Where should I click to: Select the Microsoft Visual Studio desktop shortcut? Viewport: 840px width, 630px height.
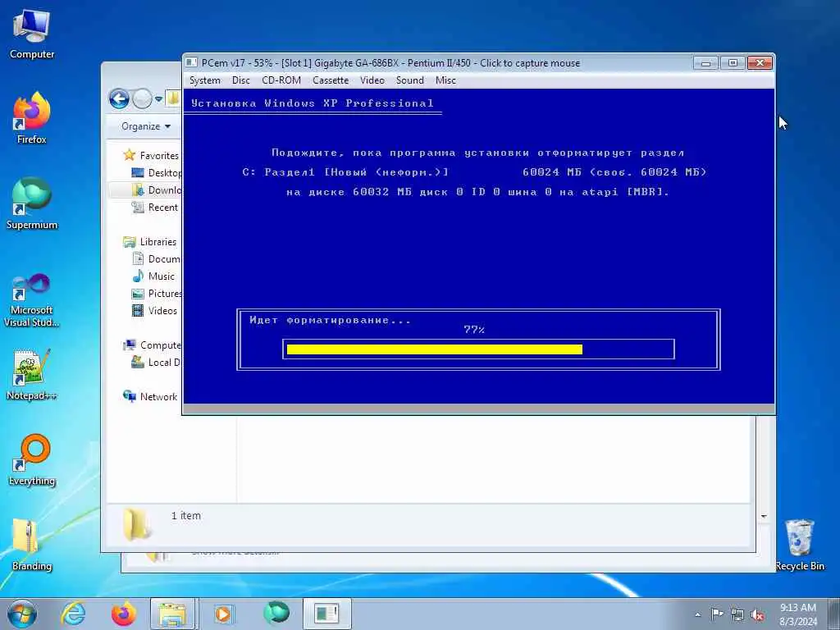(32, 300)
